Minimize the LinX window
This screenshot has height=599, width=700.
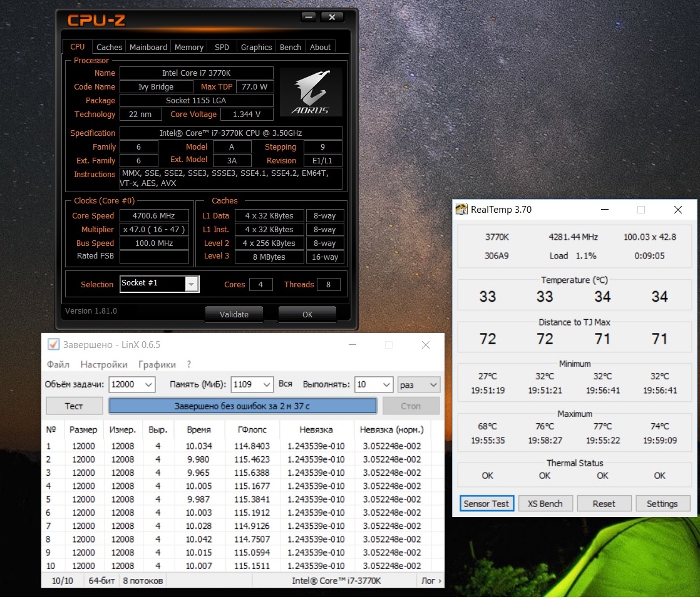point(353,345)
